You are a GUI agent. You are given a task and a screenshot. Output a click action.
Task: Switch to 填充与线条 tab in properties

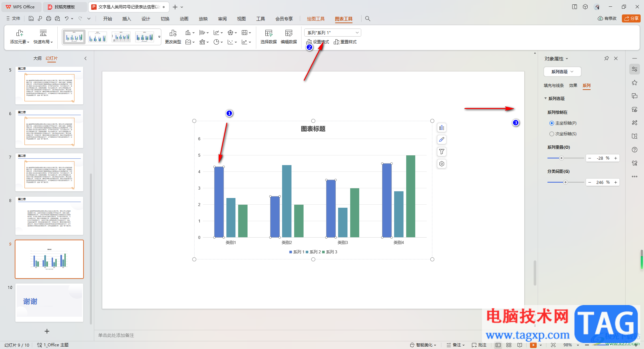[x=554, y=86]
